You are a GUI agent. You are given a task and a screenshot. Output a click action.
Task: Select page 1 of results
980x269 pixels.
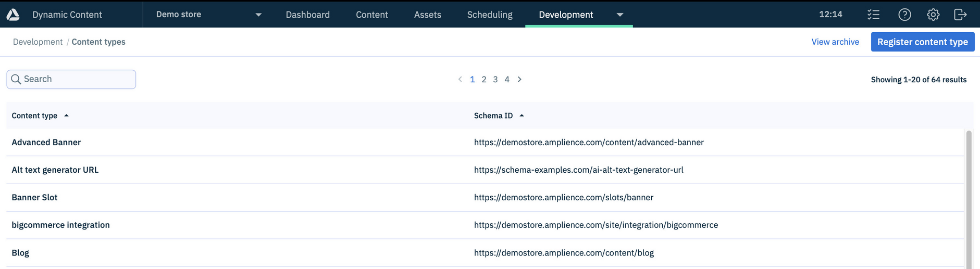pyautogui.click(x=472, y=80)
